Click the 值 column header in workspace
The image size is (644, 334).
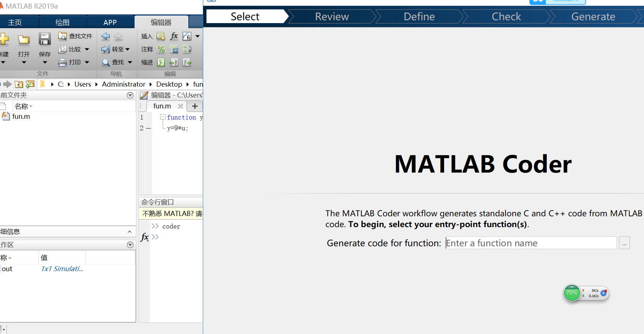tap(62, 257)
